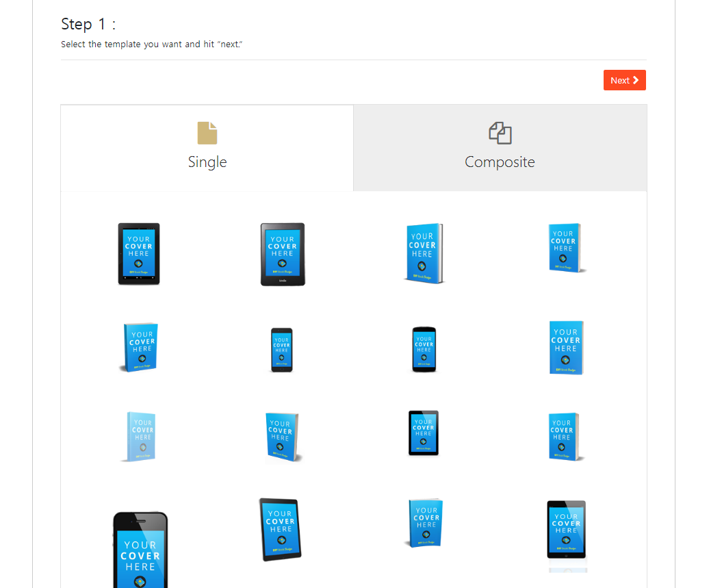The width and height of the screenshot is (709, 588).
Task: Select the left-angled paperback in the second row
Action: pyautogui.click(x=139, y=347)
